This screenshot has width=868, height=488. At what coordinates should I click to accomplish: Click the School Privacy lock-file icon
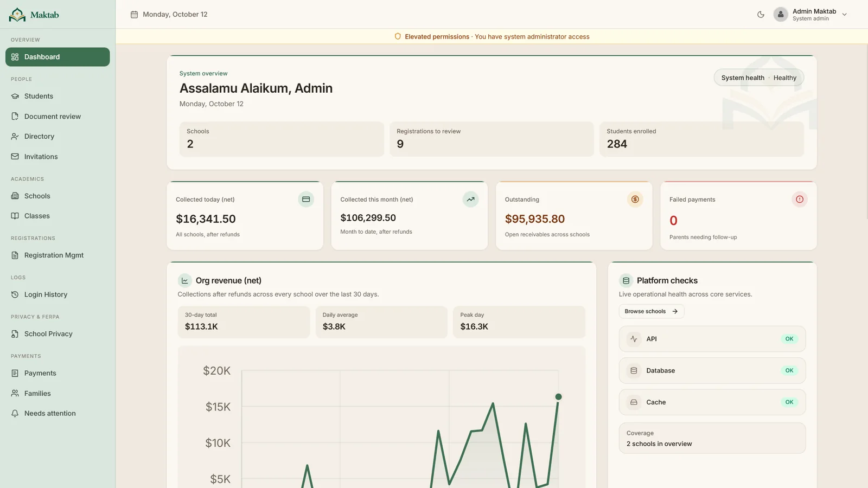(15, 334)
